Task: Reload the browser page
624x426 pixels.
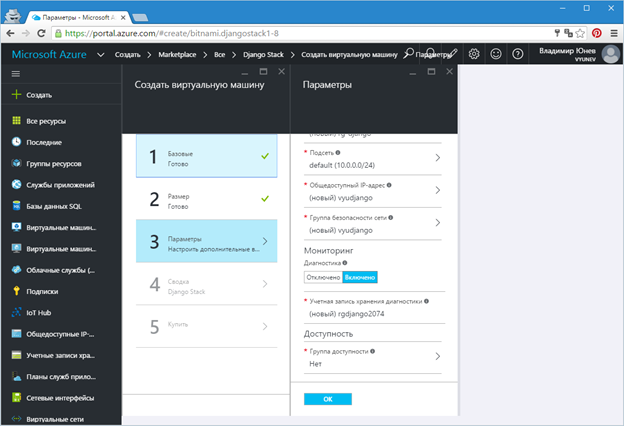Action: (41, 33)
